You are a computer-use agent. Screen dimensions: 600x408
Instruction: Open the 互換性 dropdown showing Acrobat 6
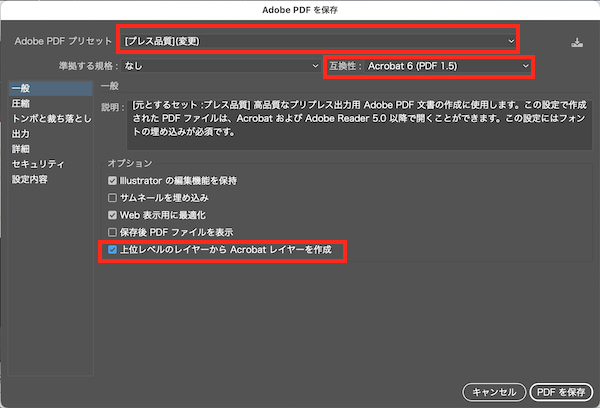(447, 66)
